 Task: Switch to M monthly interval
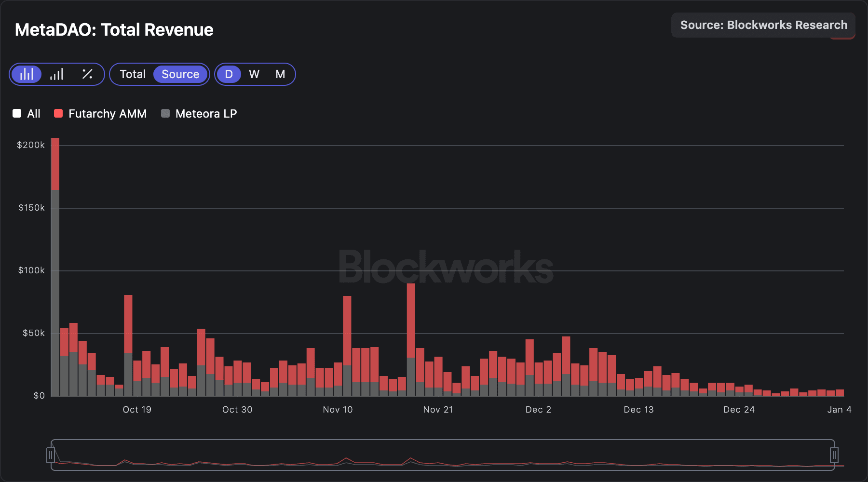click(280, 74)
